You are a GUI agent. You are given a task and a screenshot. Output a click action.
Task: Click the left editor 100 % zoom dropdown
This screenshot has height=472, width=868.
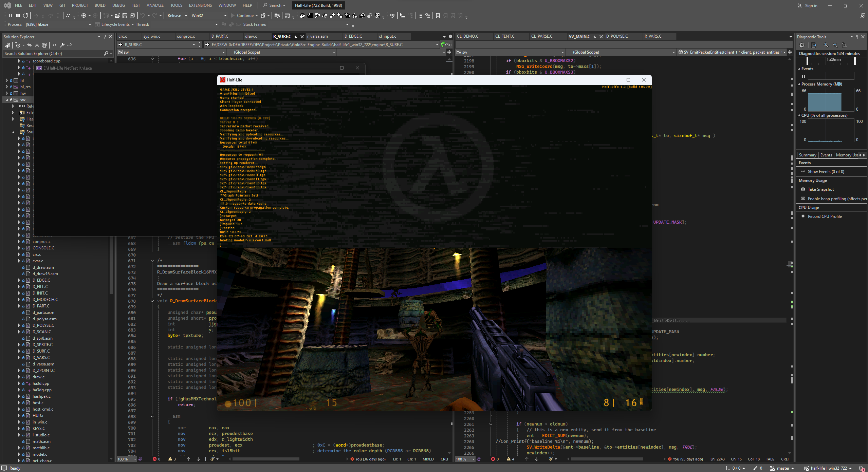coord(127,459)
